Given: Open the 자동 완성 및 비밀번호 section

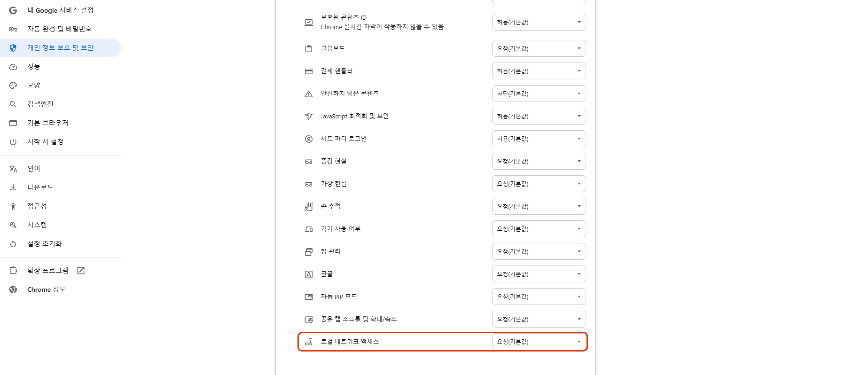Looking at the screenshot, I should point(59,29).
